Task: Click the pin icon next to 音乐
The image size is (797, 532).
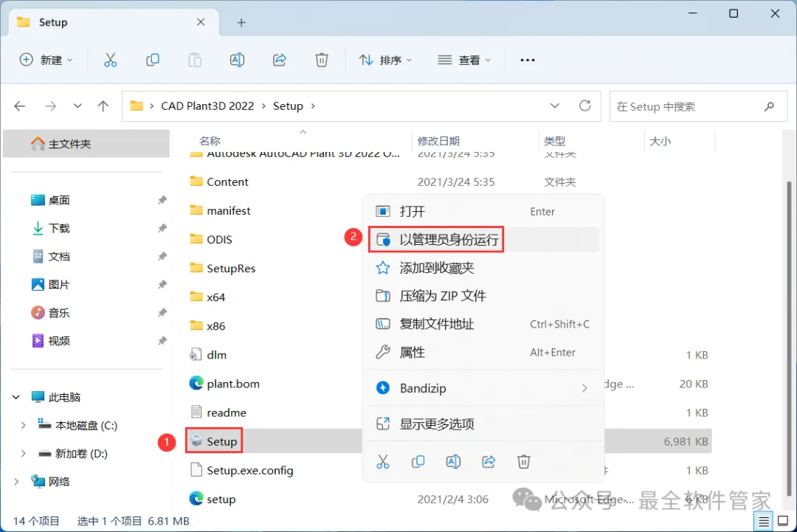Action: [x=162, y=313]
